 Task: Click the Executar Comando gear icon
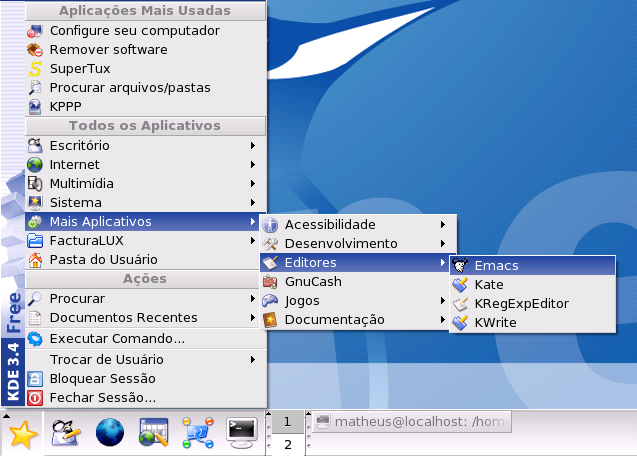point(35,339)
